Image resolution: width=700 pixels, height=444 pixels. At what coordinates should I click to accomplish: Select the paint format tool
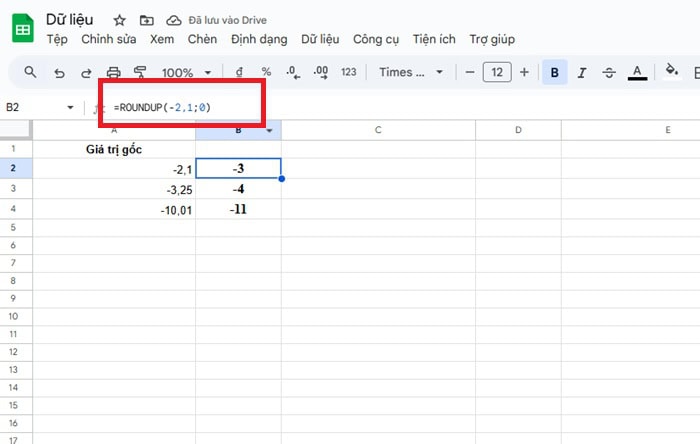coord(140,72)
